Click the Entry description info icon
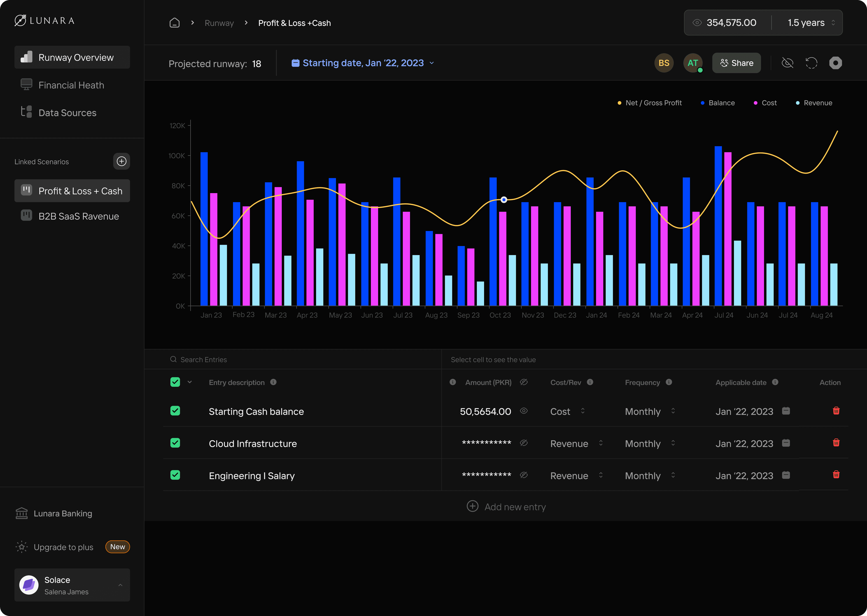This screenshot has width=867, height=616. (x=273, y=382)
